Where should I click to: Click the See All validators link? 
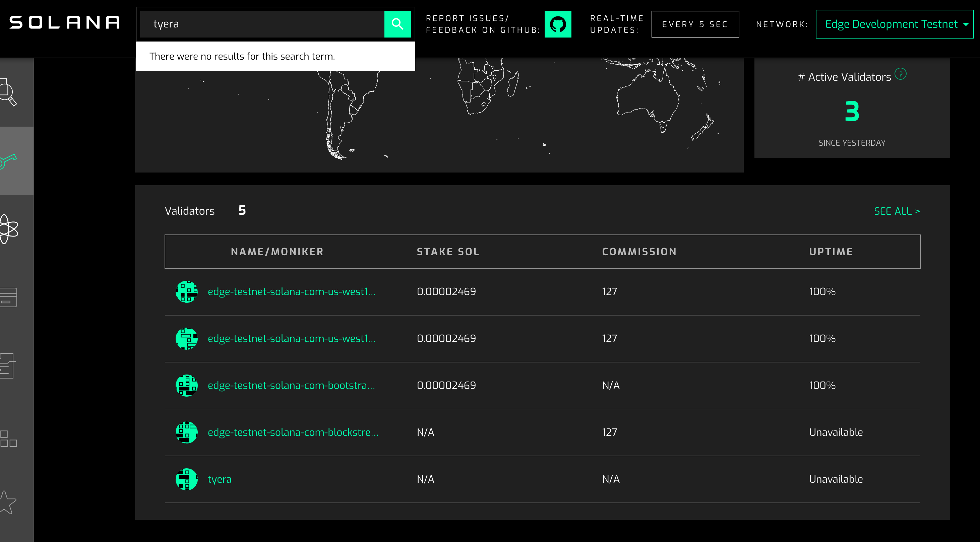pyautogui.click(x=896, y=211)
